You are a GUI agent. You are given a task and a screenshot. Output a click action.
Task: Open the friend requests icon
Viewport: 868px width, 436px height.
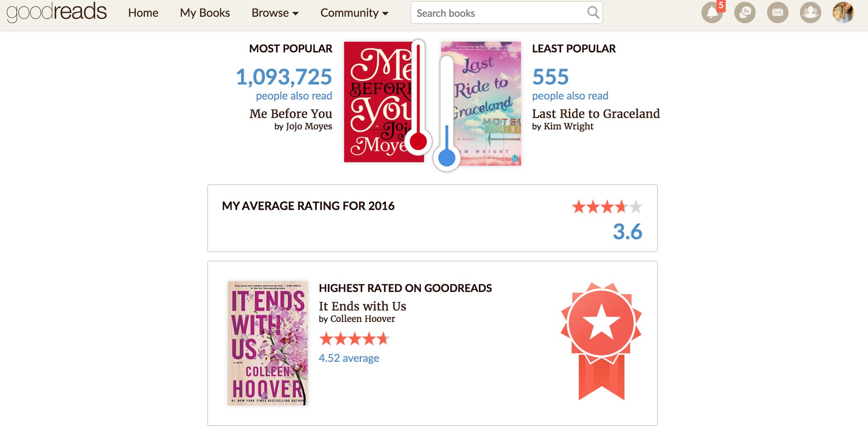(x=810, y=13)
